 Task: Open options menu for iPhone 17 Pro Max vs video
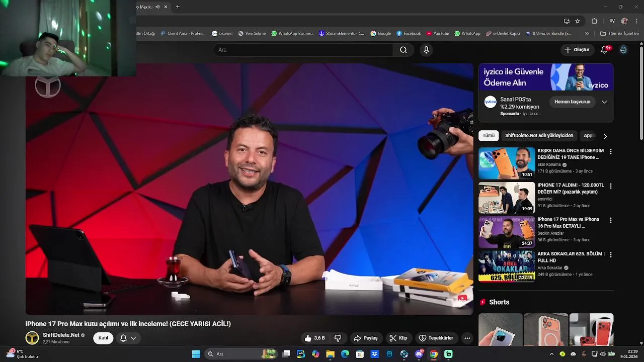coord(611,220)
